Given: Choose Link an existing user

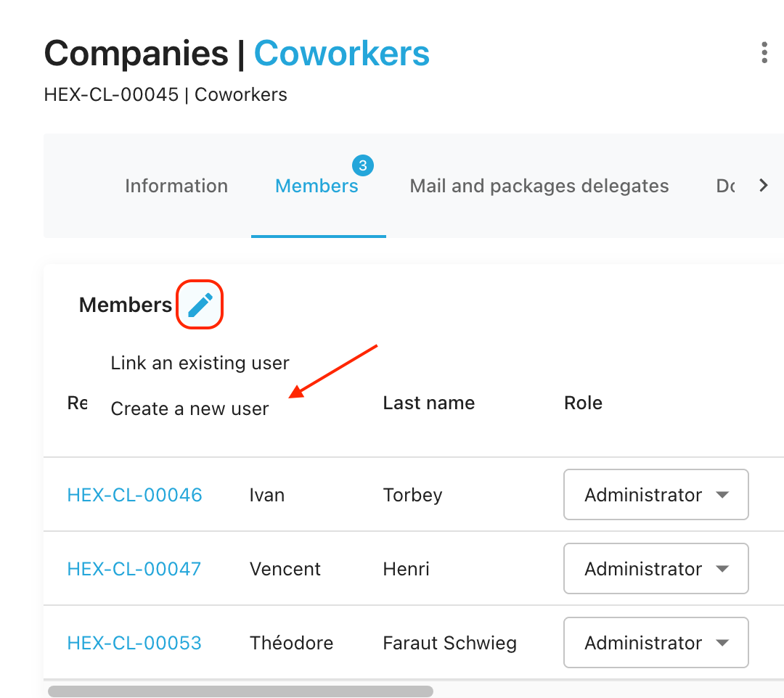Looking at the screenshot, I should (x=200, y=363).
